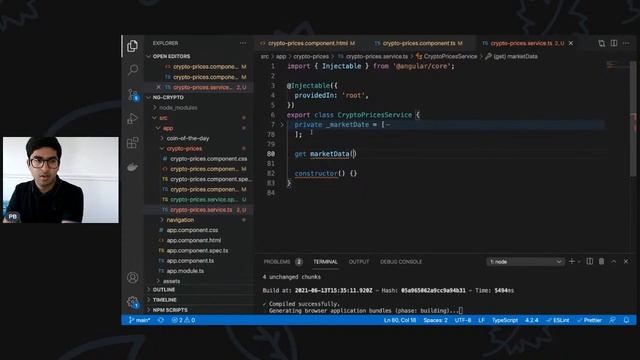Open editor more actions ellipsis

pos(626,43)
